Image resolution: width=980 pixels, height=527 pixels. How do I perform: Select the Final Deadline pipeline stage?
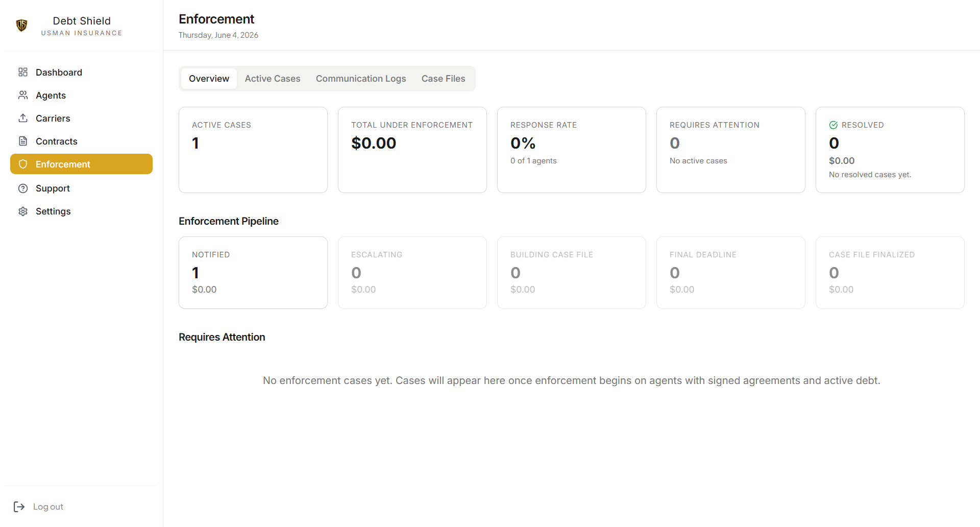[731, 273]
